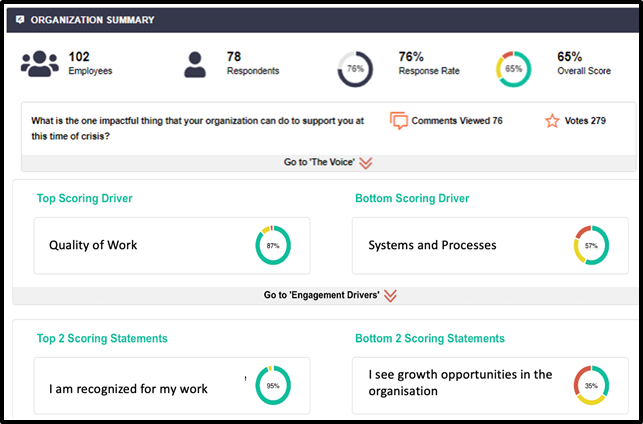Click the '65%' Overall Score value text
643x424 pixels.
click(x=570, y=57)
